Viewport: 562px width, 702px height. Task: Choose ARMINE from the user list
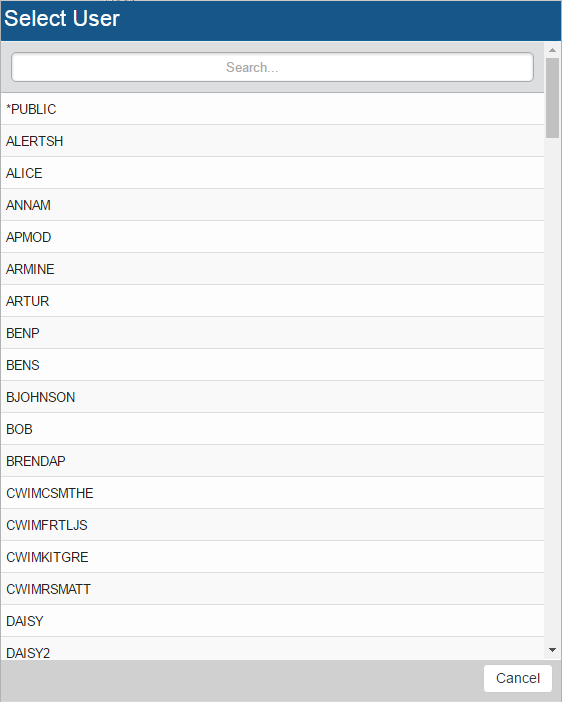pos(272,269)
